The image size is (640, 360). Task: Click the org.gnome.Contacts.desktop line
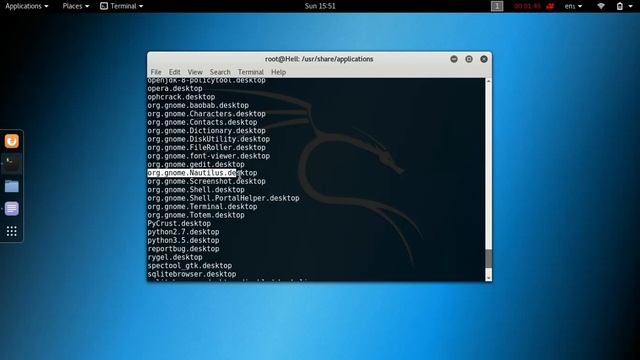(x=202, y=122)
